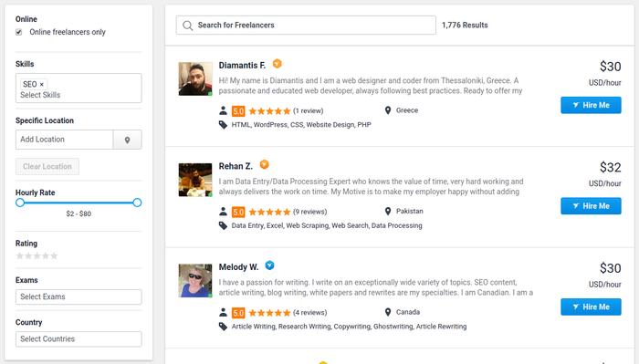639x364 pixels.
Task: Click the location pin button beside Add Location
Action: point(127,140)
